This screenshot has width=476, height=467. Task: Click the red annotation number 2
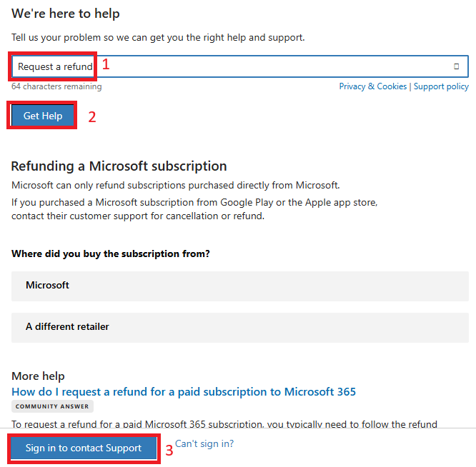[92, 117]
